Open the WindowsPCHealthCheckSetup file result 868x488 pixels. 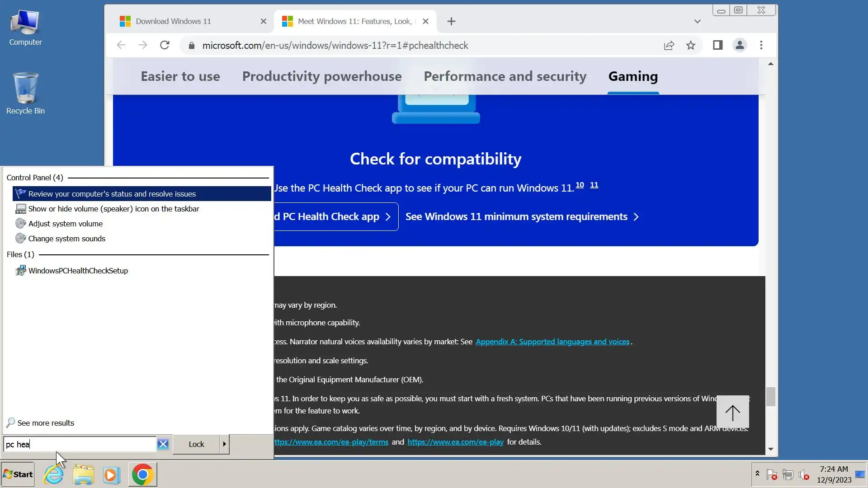(x=78, y=271)
